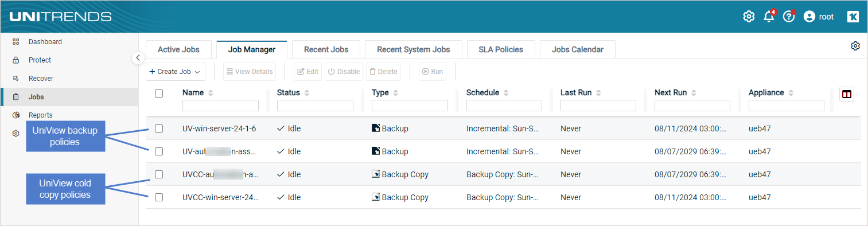The image size is (868, 226).
Task: Click the Backup Copy type icon in the UVCC-win-server-24 row
Action: click(376, 197)
